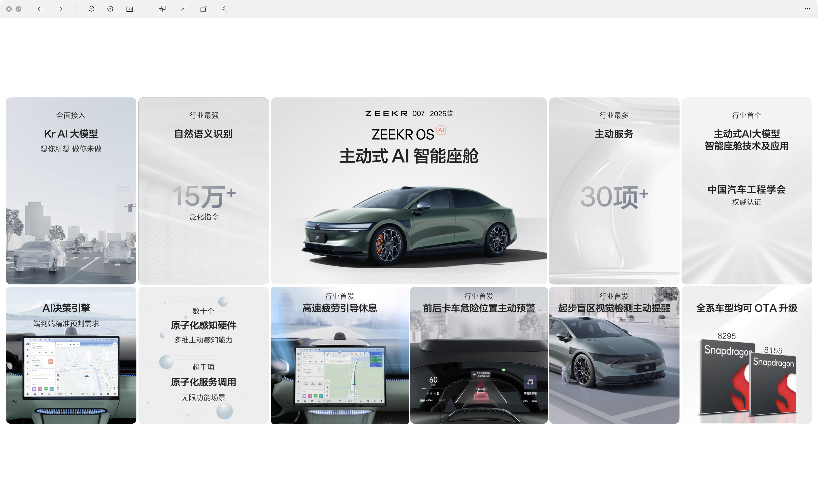Click the '行业最多' label

pyautogui.click(x=614, y=116)
